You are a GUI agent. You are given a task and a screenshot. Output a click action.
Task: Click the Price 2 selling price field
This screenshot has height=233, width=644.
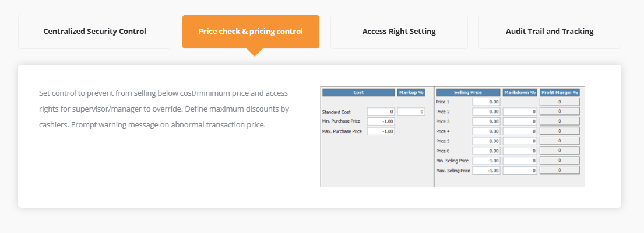(x=486, y=112)
